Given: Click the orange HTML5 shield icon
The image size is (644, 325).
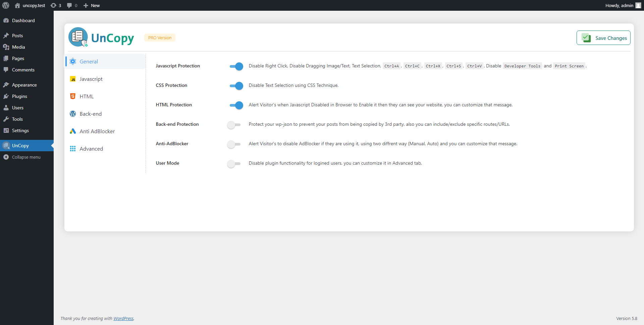Looking at the screenshot, I should (73, 96).
